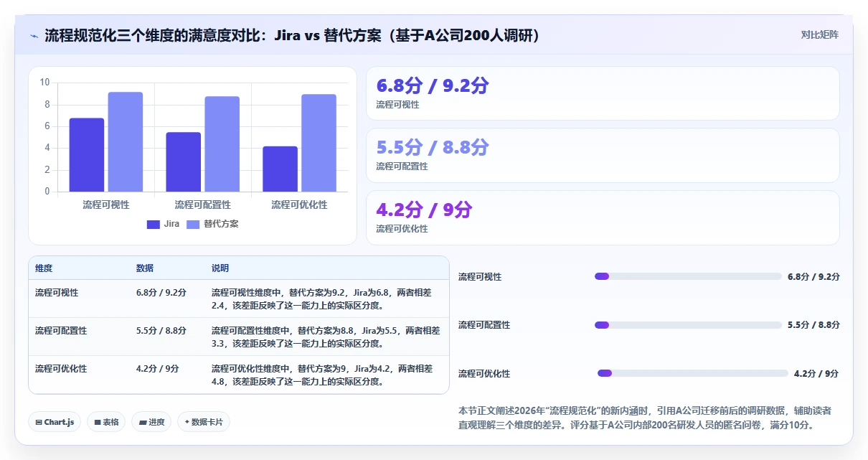Click the 流程可优化性 progress bar
This screenshot has height=460, width=868.
click(x=693, y=373)
